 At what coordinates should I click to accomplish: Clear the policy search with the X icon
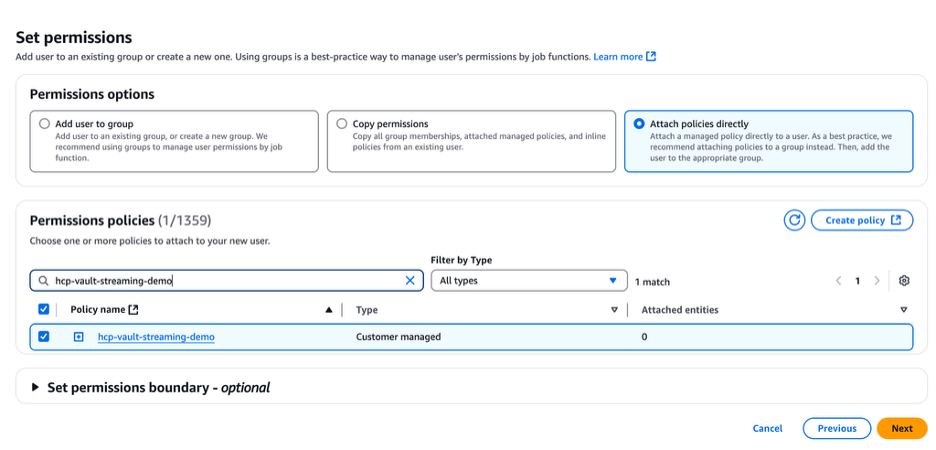410,281
